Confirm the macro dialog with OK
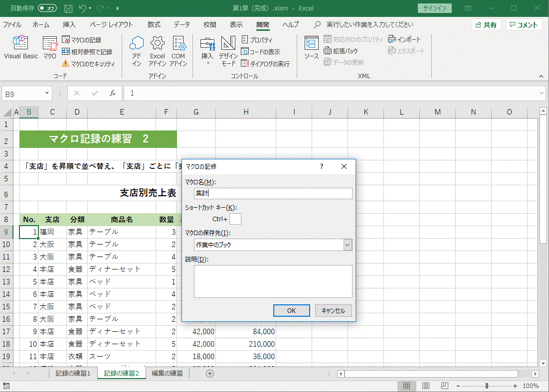This screenshot has height=392, width=549. (291, 310)
